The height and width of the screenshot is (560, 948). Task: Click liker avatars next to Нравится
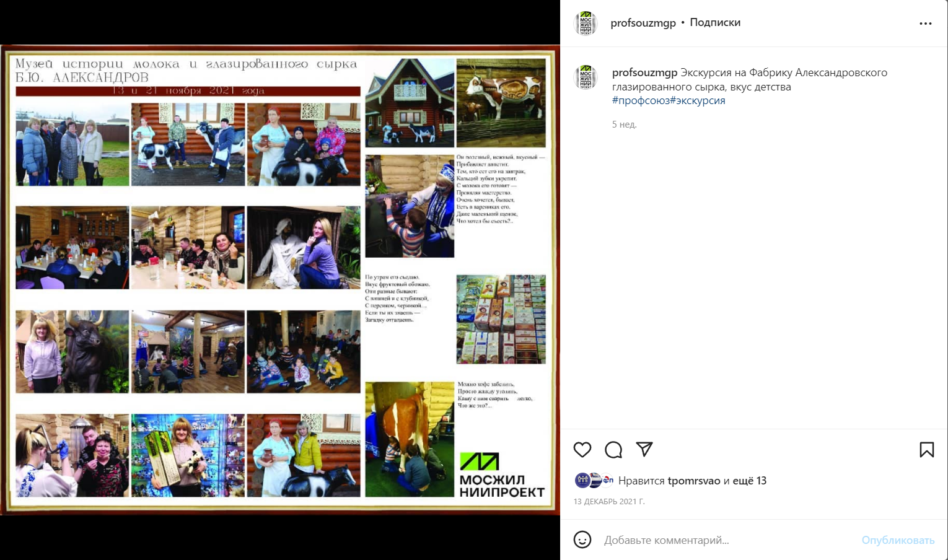(594, 480)
